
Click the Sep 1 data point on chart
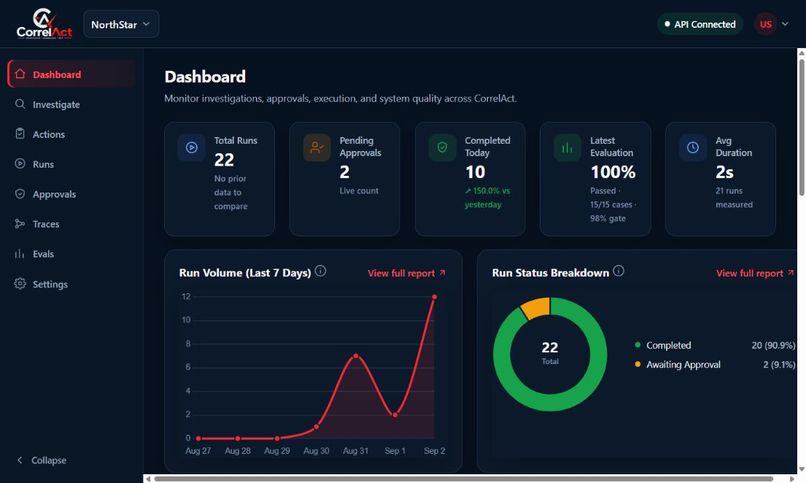point(395,415)
